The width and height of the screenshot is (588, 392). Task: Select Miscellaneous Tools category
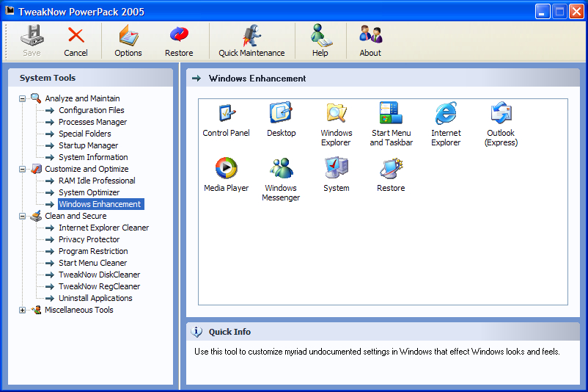tap(79, 310)
